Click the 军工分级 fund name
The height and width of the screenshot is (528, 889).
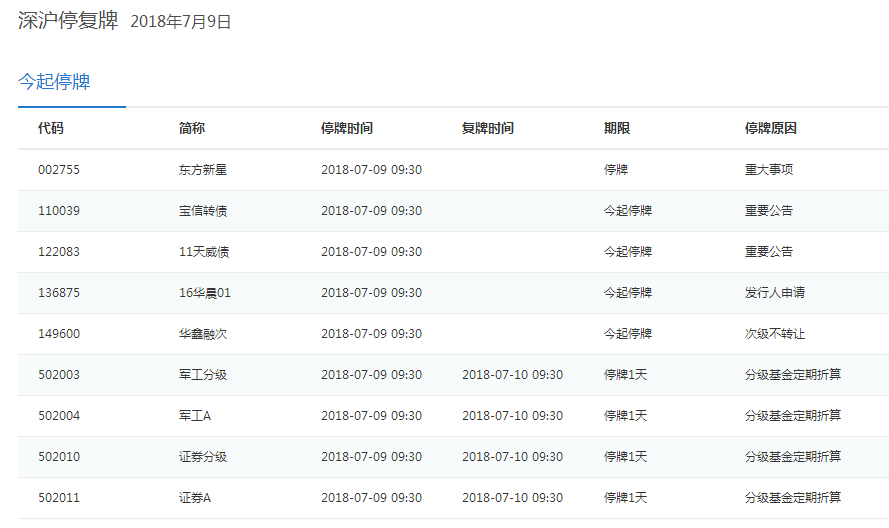coord(203,375)
